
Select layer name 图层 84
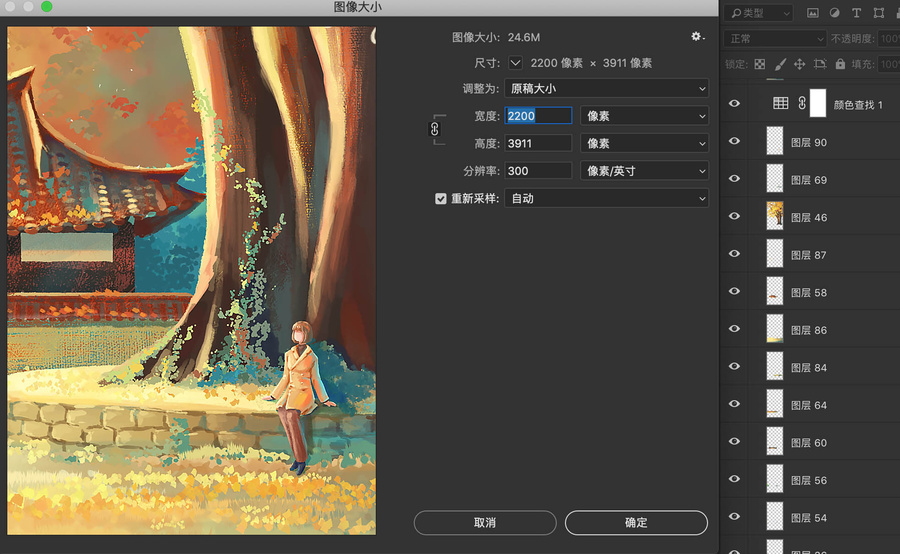click(x=809, y=368)
